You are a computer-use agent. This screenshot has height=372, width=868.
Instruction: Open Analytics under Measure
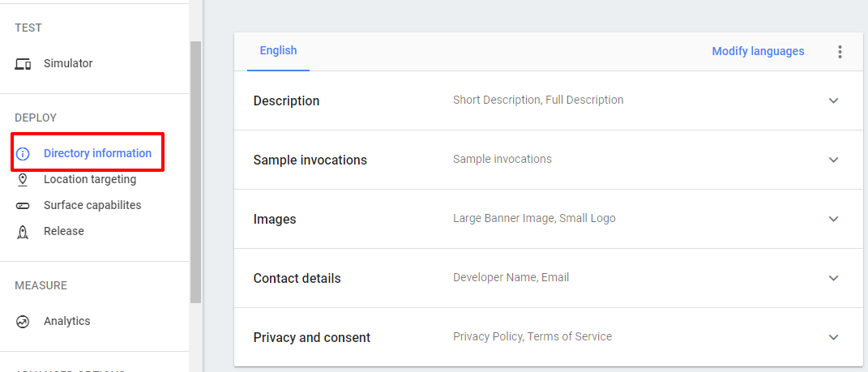click(67, 322)
